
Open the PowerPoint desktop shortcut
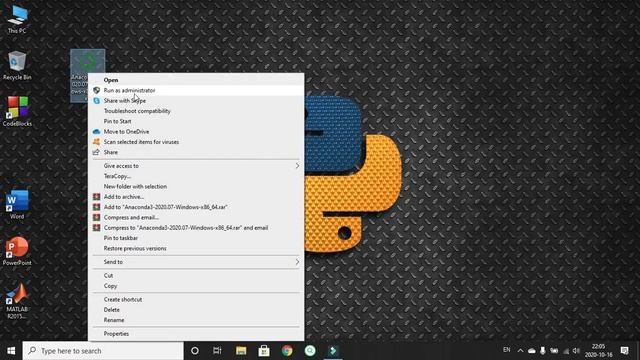click(17, 251)
